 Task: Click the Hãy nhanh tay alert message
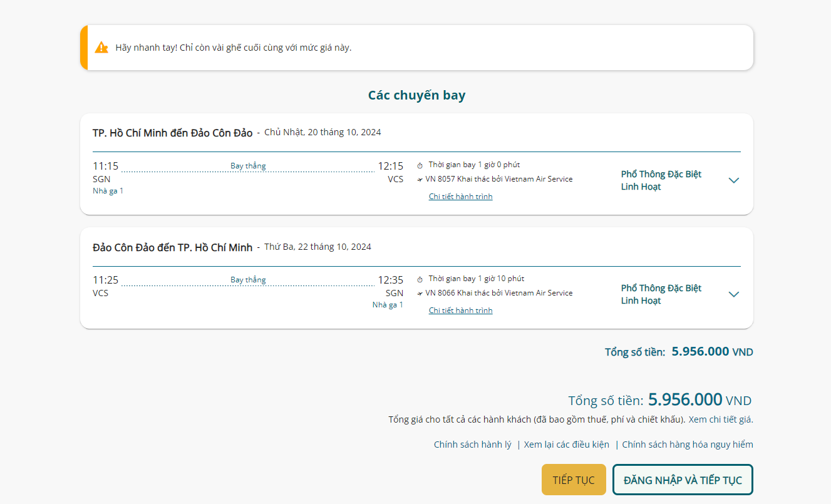click(234, 48)
